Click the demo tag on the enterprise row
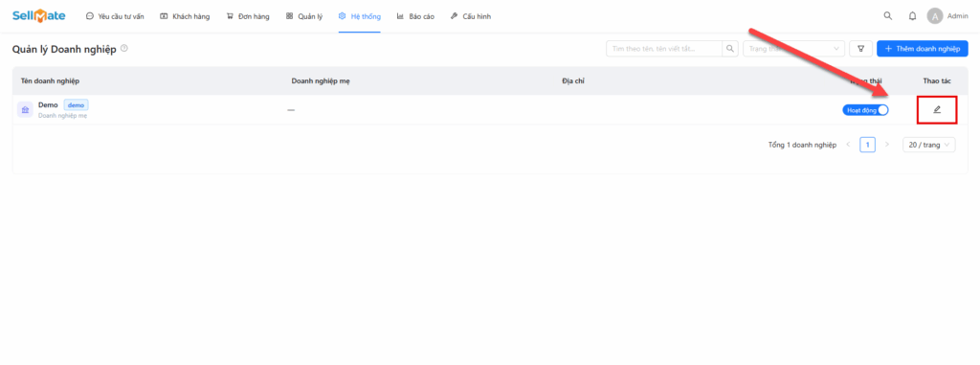 77,105
